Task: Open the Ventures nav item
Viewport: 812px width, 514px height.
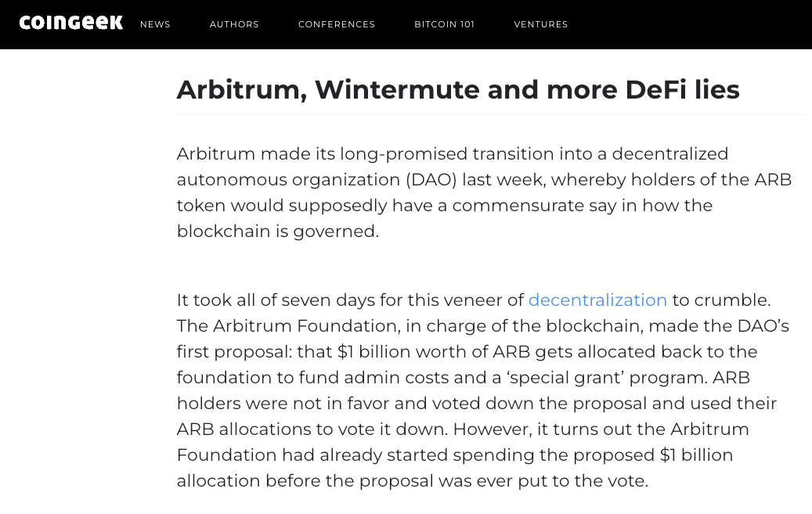Action: (541, 24)
